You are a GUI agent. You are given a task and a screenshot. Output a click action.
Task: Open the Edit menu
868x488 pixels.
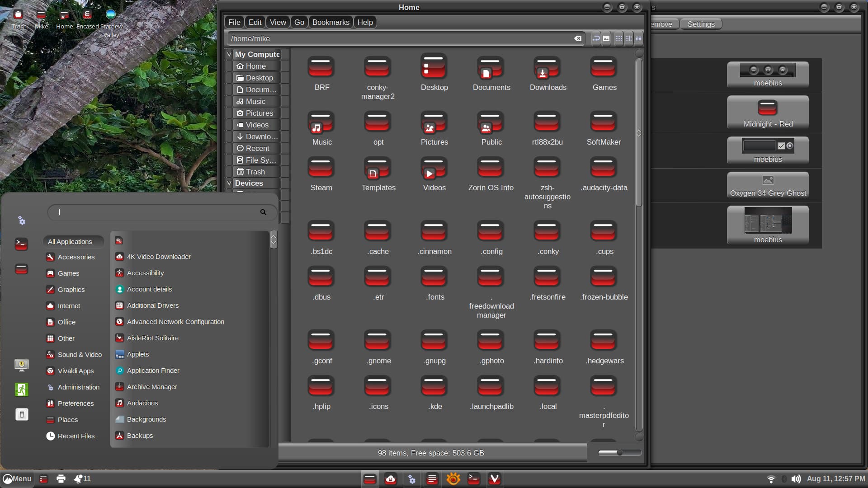click(255, 22)
